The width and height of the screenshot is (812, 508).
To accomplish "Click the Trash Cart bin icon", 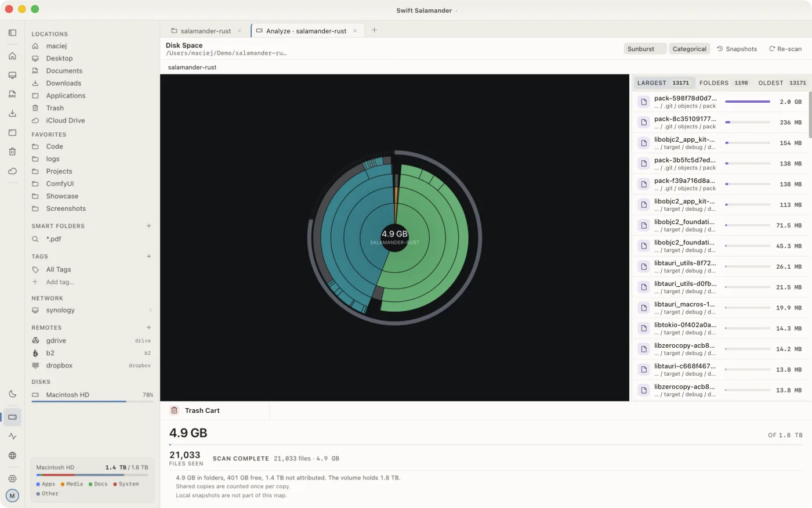I will pos(174,410).
